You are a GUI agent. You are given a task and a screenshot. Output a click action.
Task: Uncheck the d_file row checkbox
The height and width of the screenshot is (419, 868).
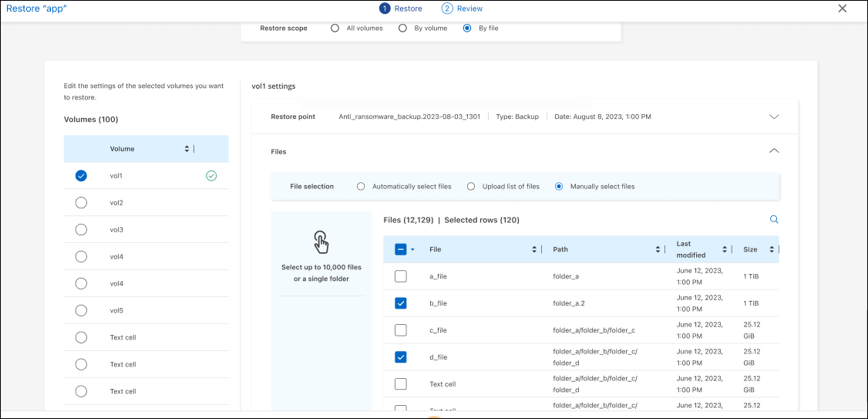click(x=401, y=356)
